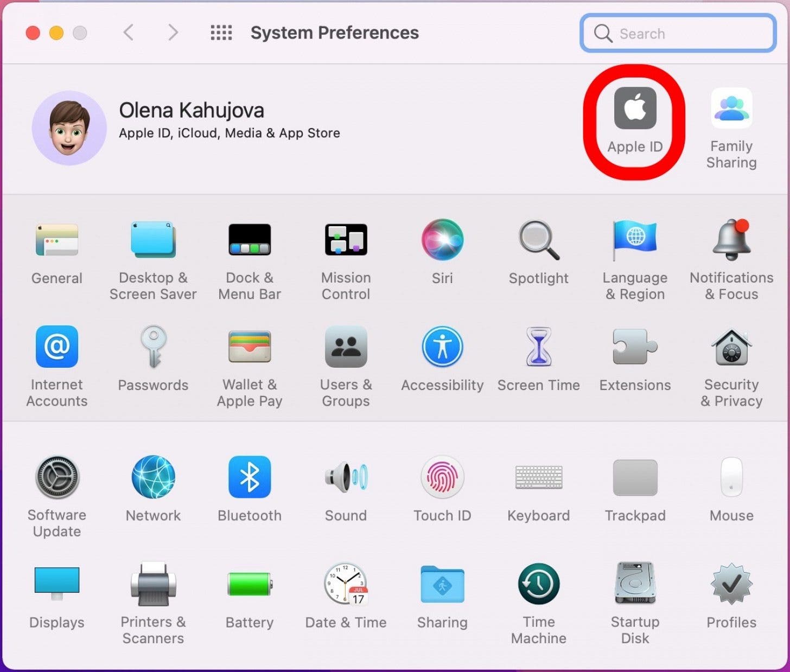790x672 pixels.
Task: Go back with the left chevron
Action: [x=129, y=33]
